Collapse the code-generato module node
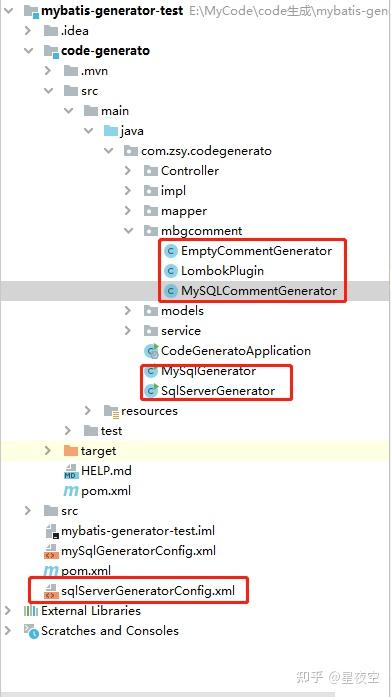391x697 pixels. tap(29, 51)
